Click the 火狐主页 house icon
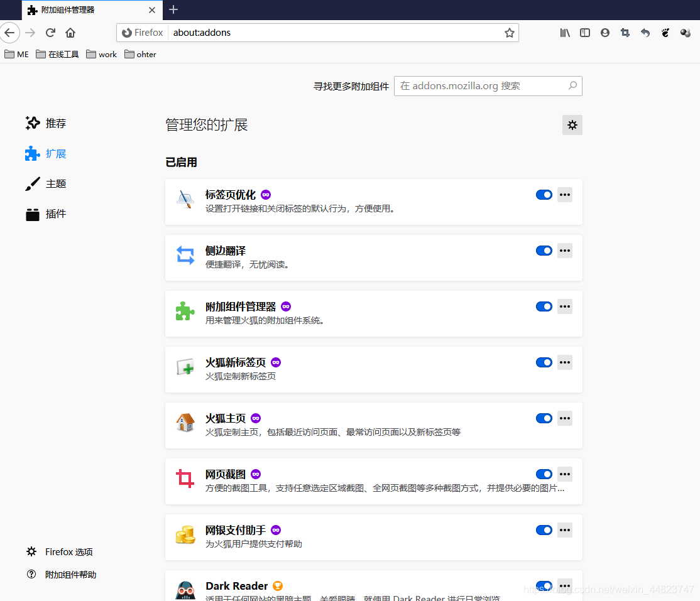This screenshot has height=601, width=700. [185, 423]
